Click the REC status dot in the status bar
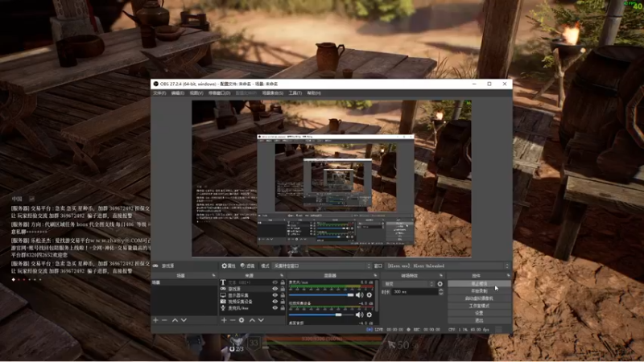Viewport: 644px width, 362px height. click(x=408, y=330)
